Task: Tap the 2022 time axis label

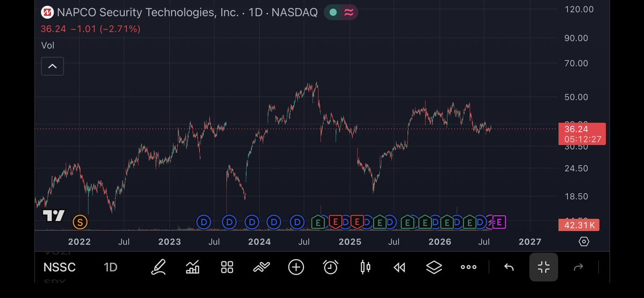Action: point(79,242)
